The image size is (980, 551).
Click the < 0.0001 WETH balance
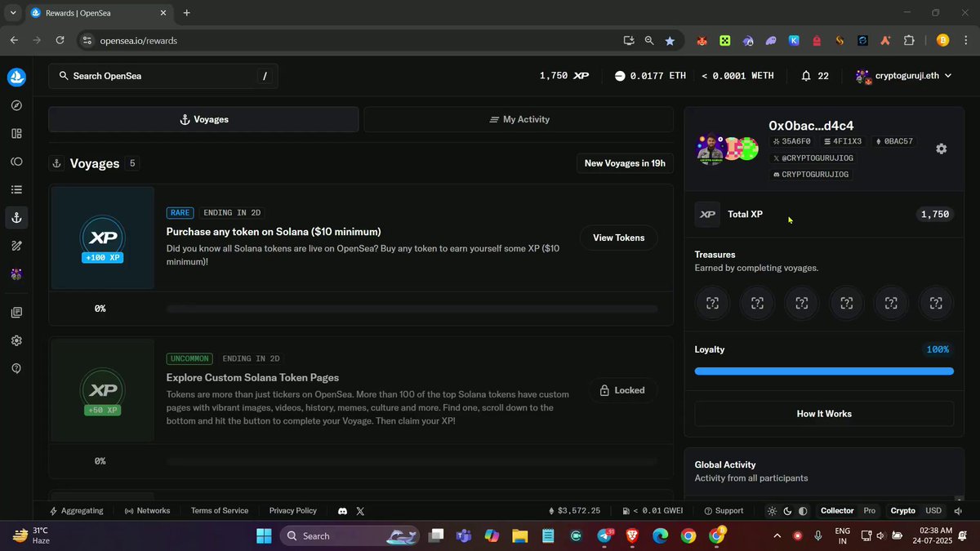point(737,76)
